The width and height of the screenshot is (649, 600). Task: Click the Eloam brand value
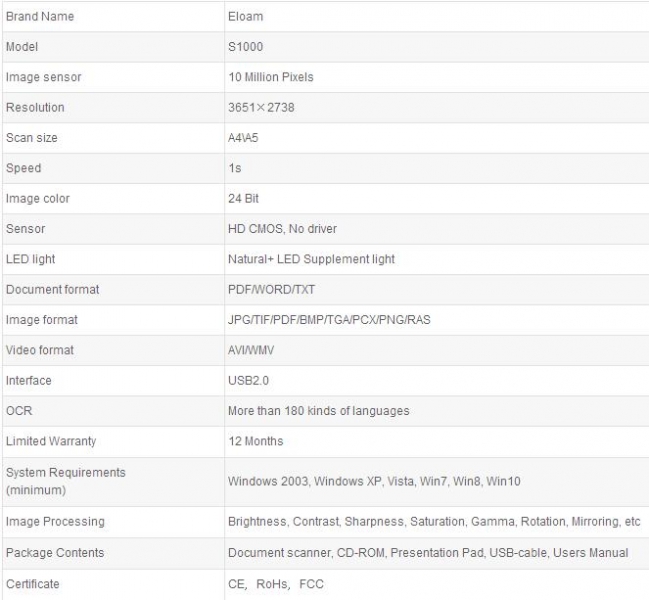[244, 17]
